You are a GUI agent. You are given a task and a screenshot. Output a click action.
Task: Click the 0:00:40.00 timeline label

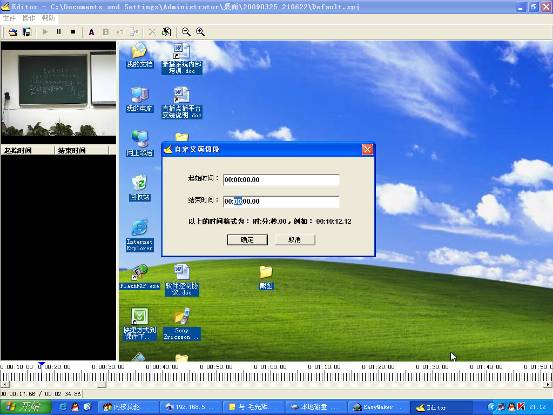click(x=162, y=367)
